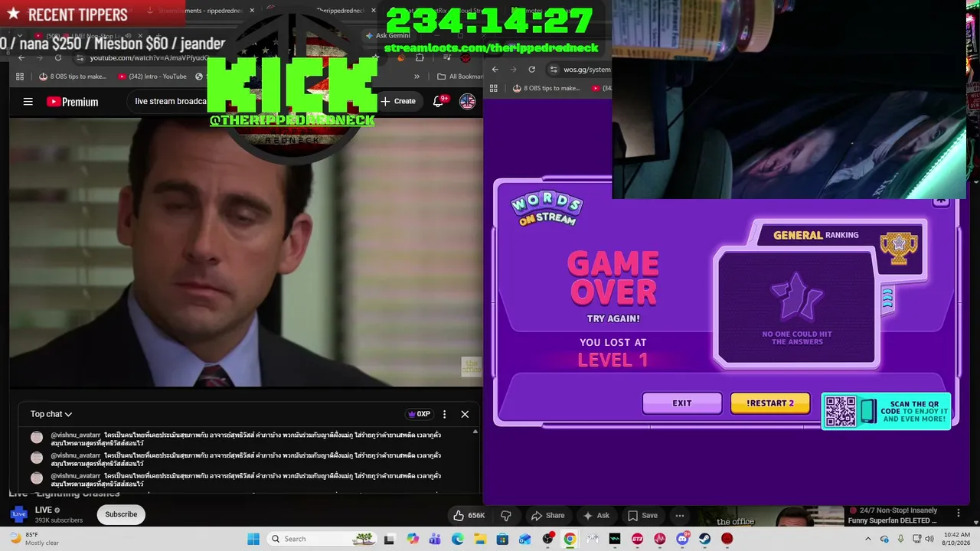Click the YouTube address bar URL
The image size is (980, 551).
pyautogui.click(x=149, y=58)
